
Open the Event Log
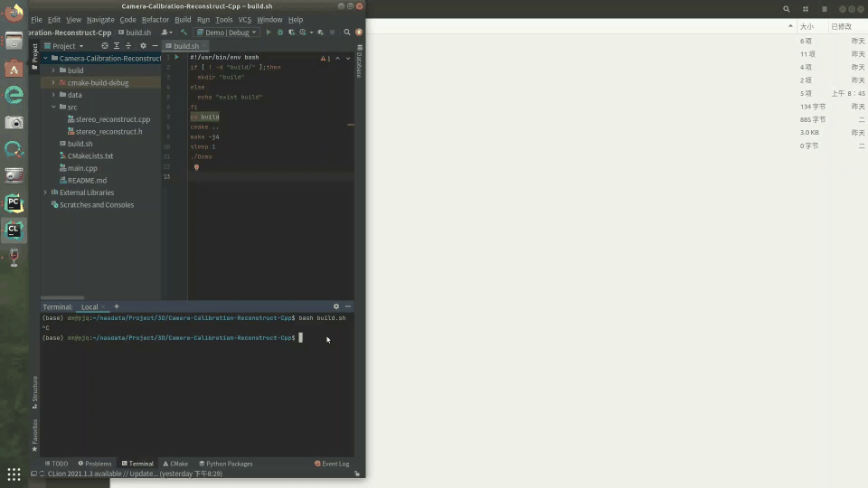[x=332, y=464]
